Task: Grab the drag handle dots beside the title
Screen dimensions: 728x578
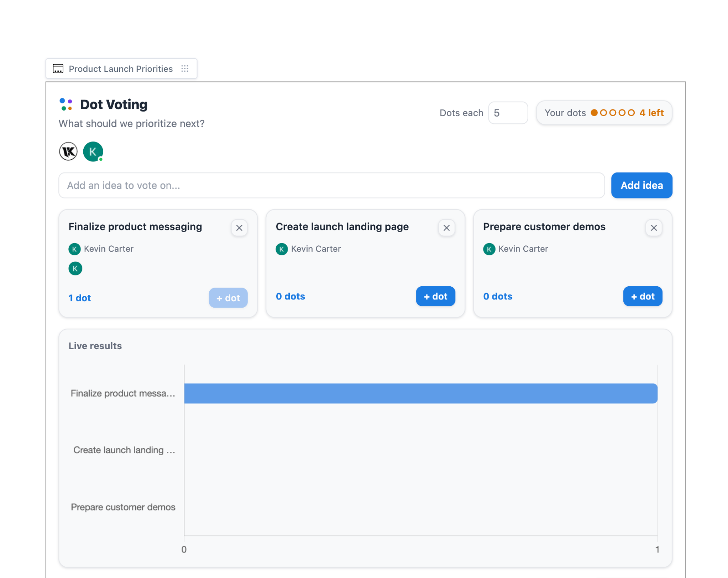Action: (x=185, y=69)
